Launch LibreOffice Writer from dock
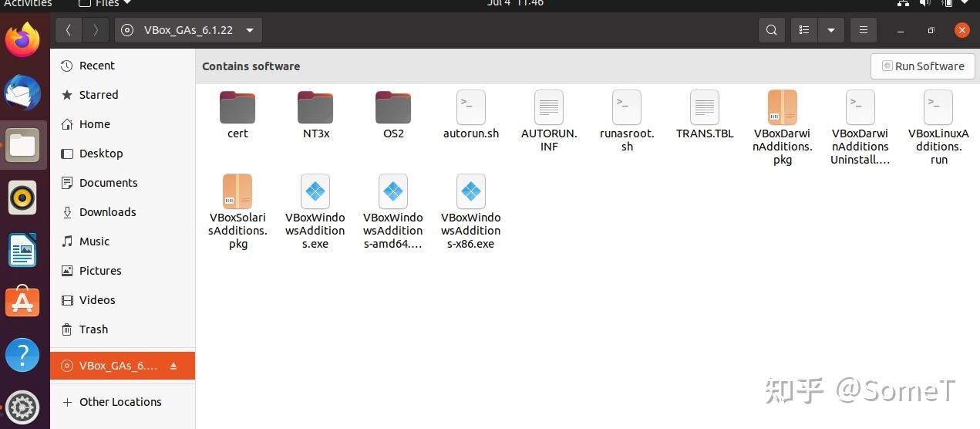This screenshot has width=980, height=429. coord(22,250)
